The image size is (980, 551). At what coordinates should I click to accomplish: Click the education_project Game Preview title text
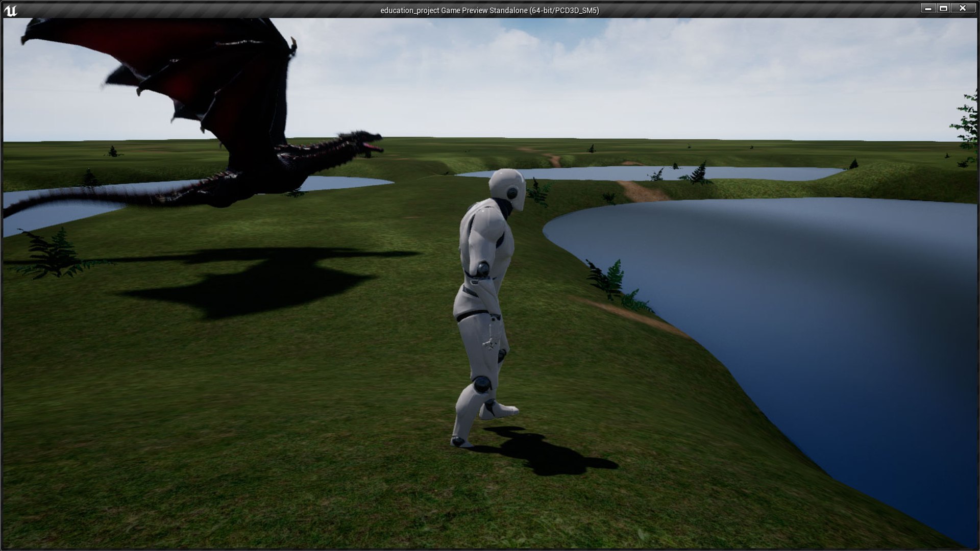489,10
